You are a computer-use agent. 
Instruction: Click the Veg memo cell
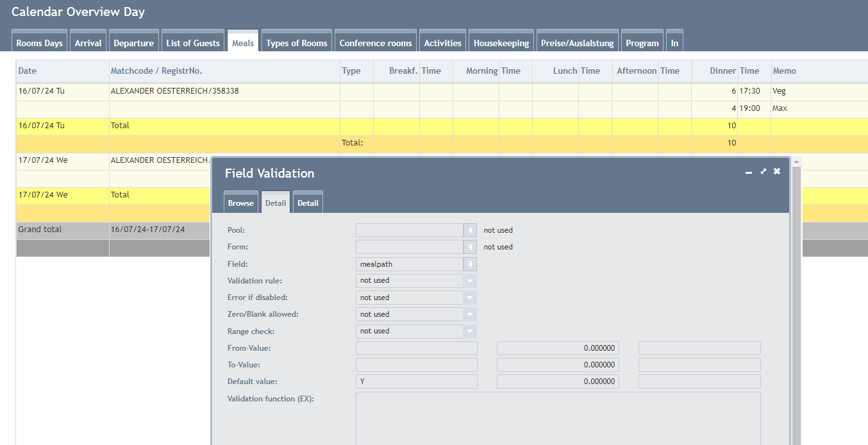tap(819, 92)
